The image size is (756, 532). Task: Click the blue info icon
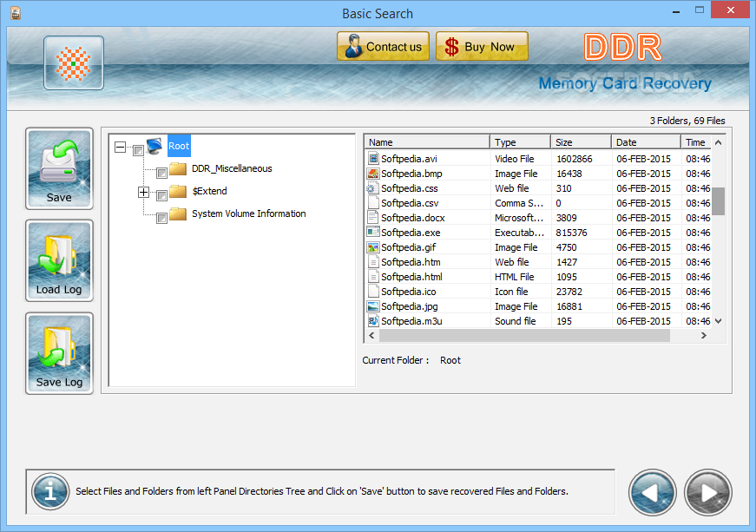coord(50,491)
